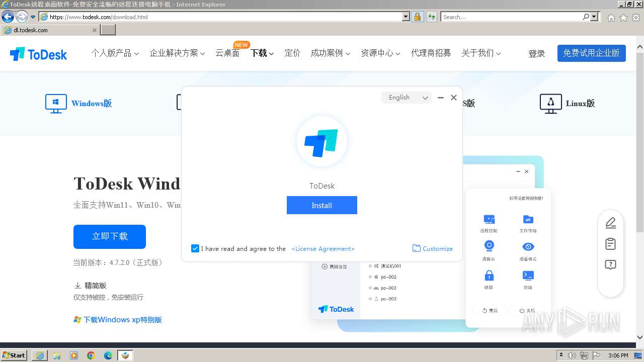Open the English language dropdown in installer
644x362 pixels.
(407, 98)
